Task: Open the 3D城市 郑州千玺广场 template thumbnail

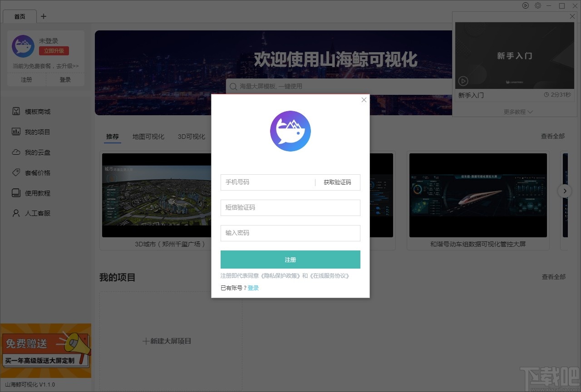Action: point(157,195)
